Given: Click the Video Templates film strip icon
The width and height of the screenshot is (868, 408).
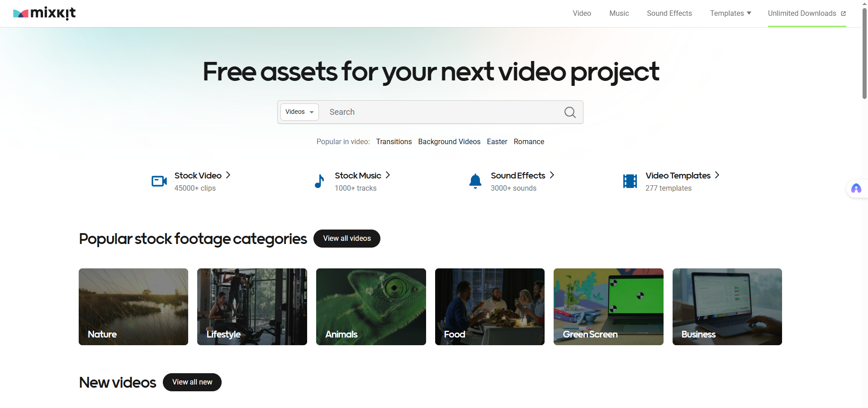Looking at the screenshot, I should coord(630,181).
